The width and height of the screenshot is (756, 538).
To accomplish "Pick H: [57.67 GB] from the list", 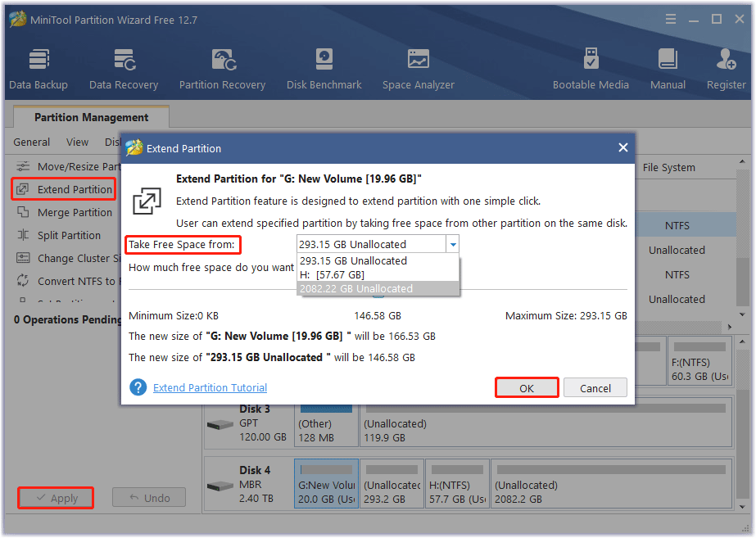I will tap(378, 275).
